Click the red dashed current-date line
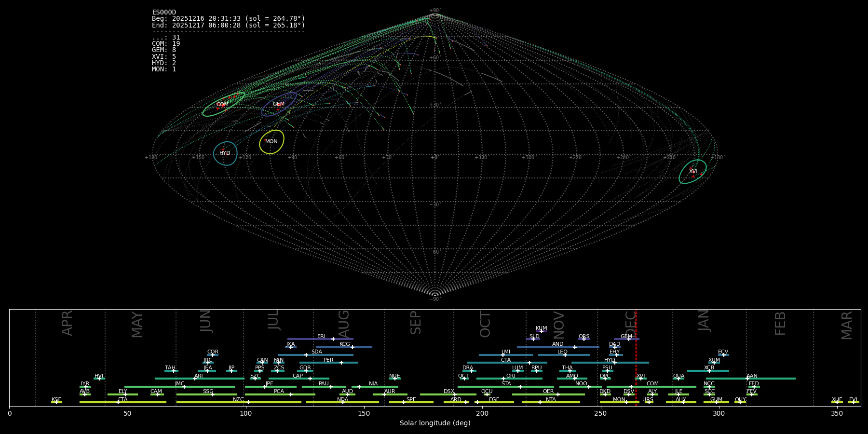The width and height of the screenshot is (868, 434). coord(636,357)
